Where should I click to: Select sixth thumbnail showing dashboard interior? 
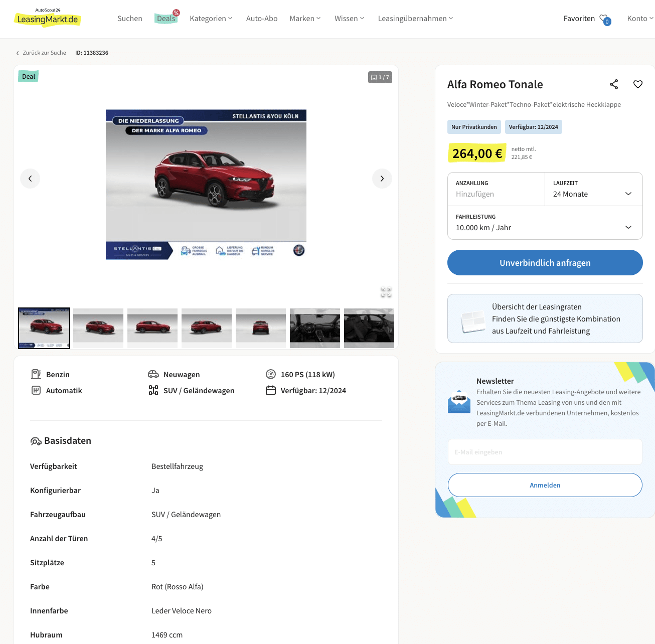click(x=315, y=328)
